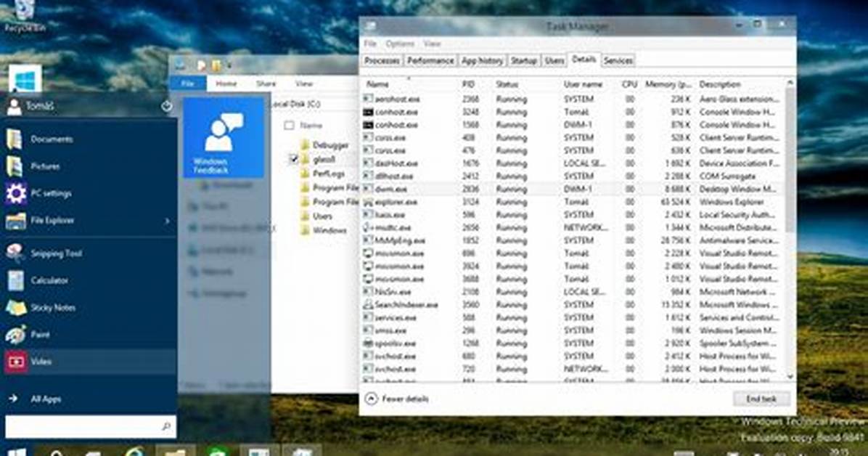Select the Windows folder in File Explorer
Screen dimensions: 868x456
tap(323, 230)
